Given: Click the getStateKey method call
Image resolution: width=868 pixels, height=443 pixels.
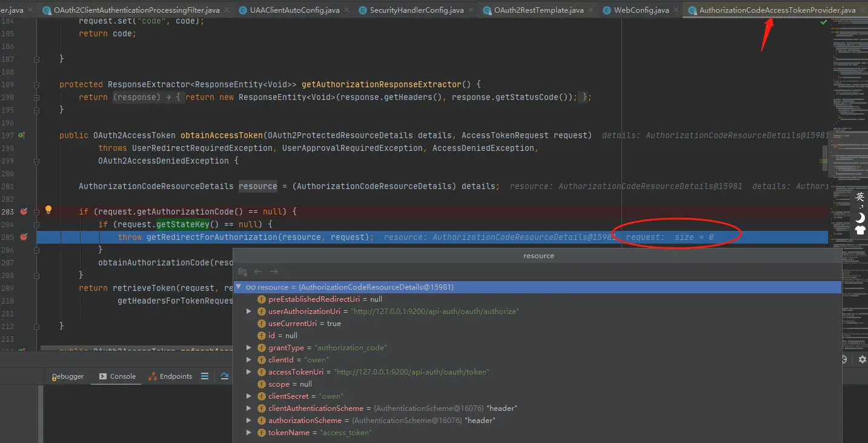Looking at the screenshot, I should point(183,224).
